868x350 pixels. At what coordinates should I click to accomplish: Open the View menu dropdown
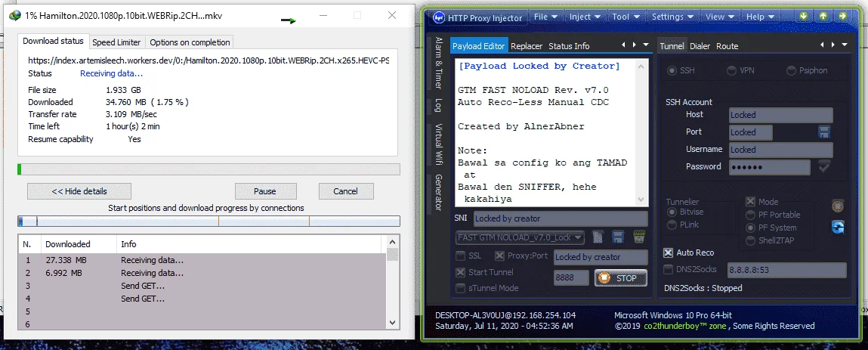[x=720, y=17]
